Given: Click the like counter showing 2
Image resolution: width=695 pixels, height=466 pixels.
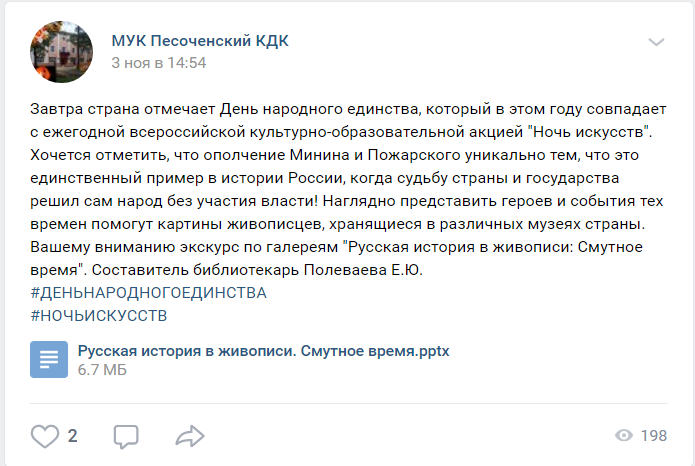Looking at the screenshot, I should [x=73, y=436].
